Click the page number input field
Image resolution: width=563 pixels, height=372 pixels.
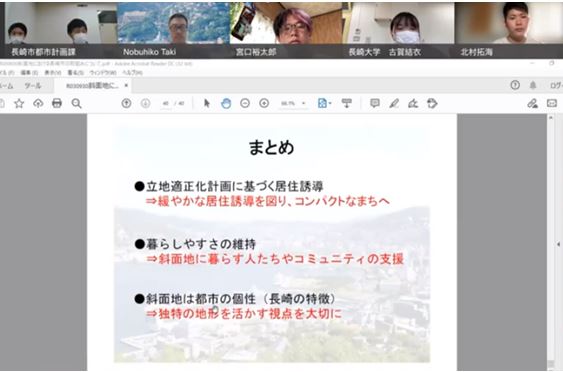click(166, 103)
